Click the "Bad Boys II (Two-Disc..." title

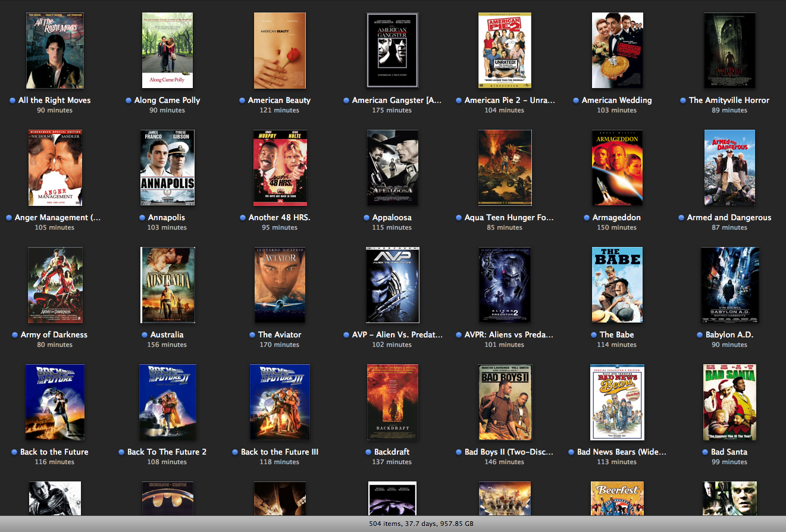pyautogui.click(x=509, y=452)
